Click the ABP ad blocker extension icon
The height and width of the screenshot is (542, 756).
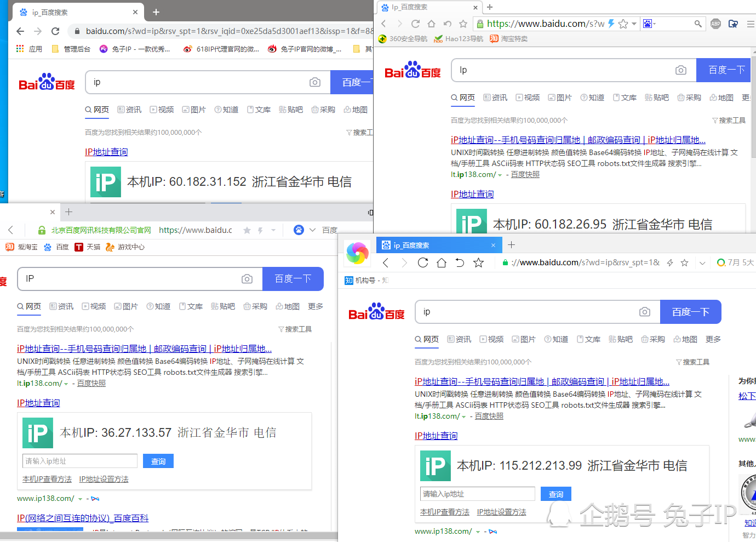[715, 24]
